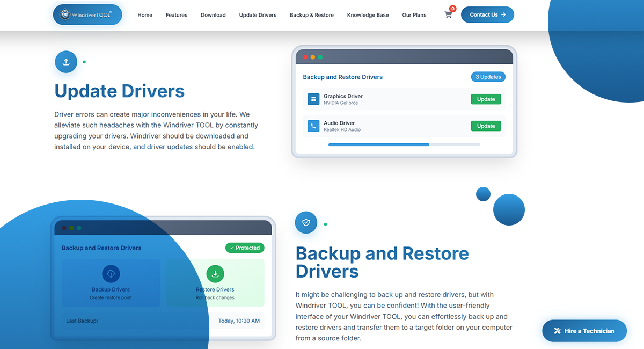
Task: Select Update Drivers in navigation
Action: click(x=258, y=15)
